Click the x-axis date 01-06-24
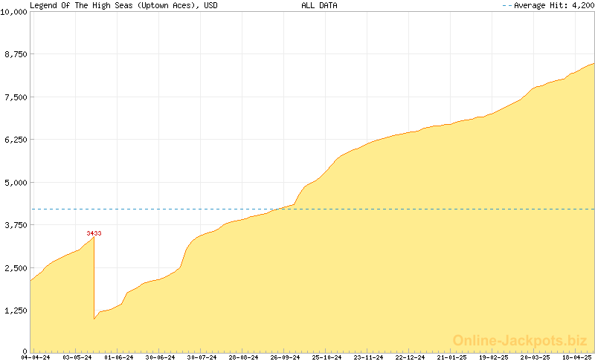Viewport: 595px width, 364px height. tap(119, 357)
